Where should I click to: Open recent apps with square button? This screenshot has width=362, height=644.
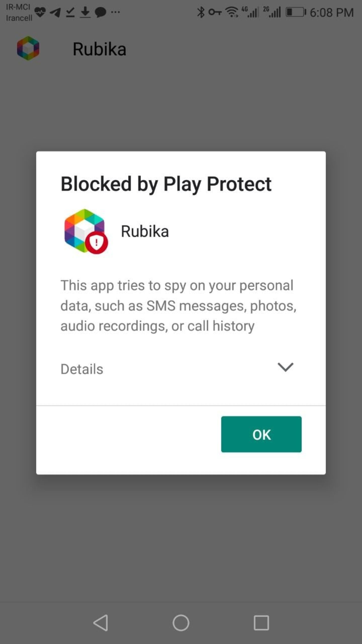point(261,623)
